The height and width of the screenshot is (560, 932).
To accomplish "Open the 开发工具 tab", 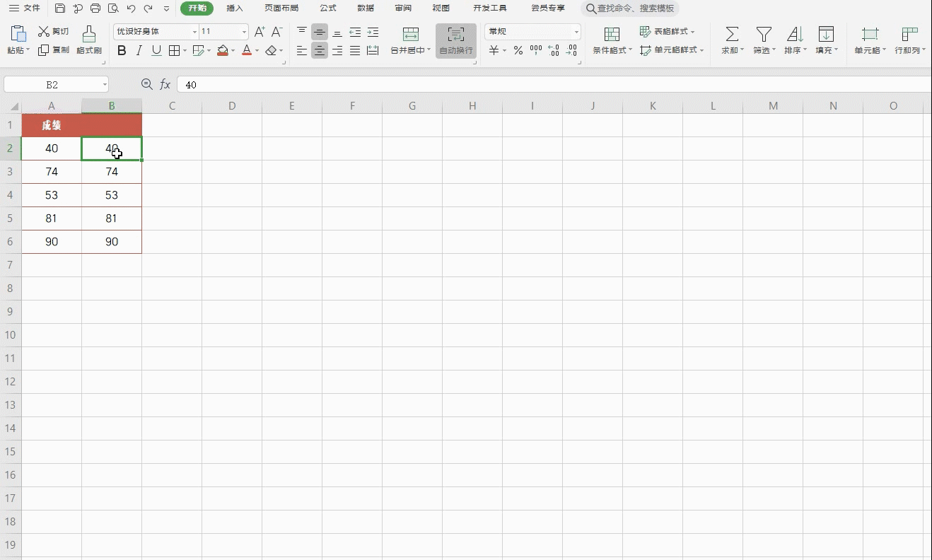I will coord(490,8).
